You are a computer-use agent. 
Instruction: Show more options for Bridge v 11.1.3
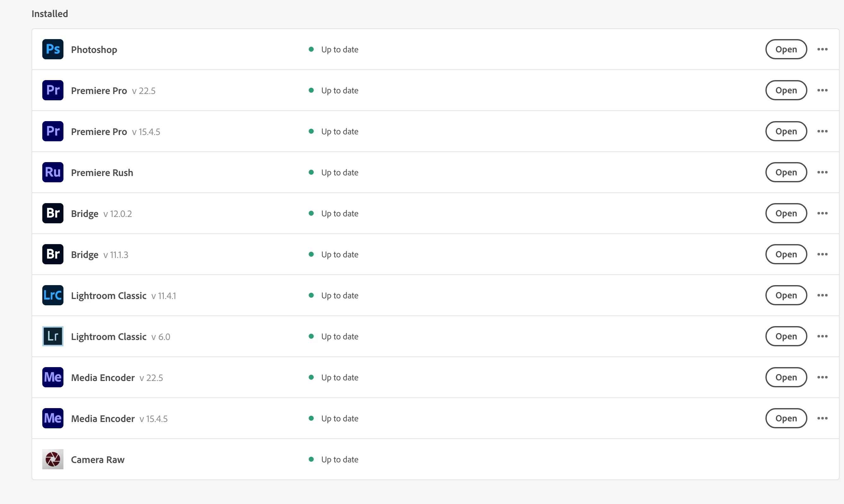822,255
